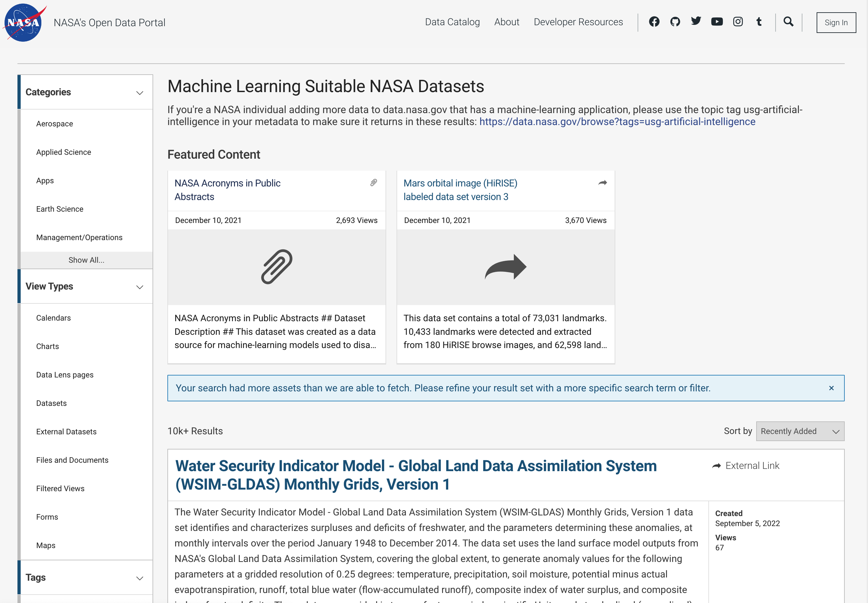The image size is (868, 603).
Task: Click share arrow icon on Mars HiRISE card header
Action: 602,183
